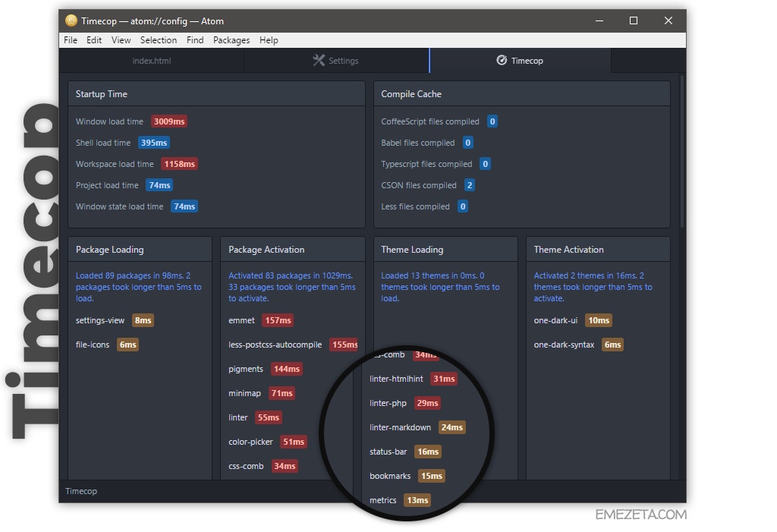This screenshot has height=532, width=777.
Task: Click Timecop label in the status bar
Action: [x=81, y=491]
